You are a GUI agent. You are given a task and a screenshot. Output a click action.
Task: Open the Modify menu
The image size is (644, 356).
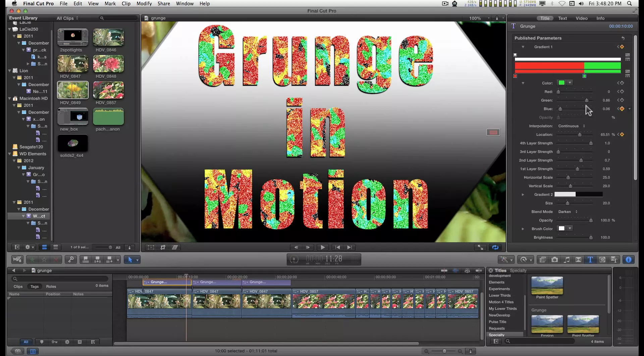coord(144,4)
